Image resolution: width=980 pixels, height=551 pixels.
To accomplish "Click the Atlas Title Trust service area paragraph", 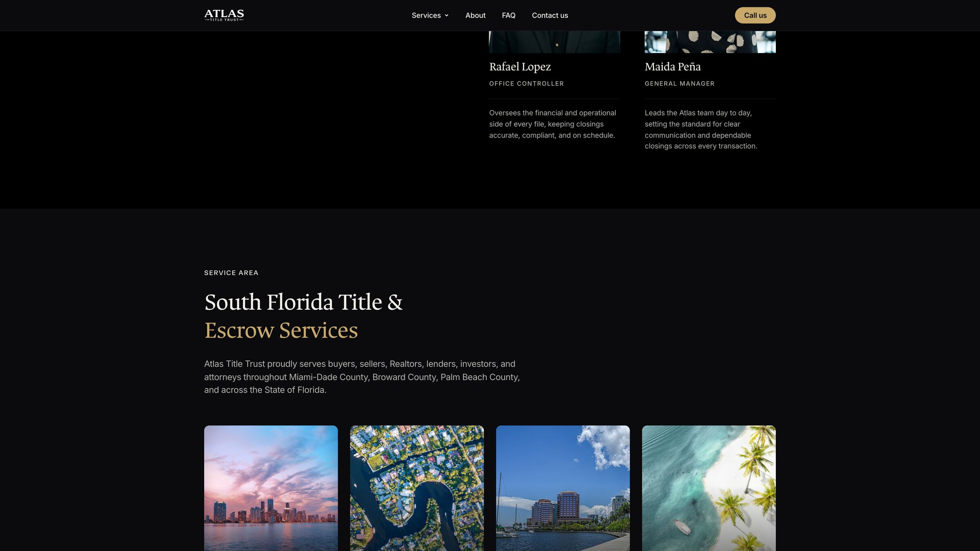I will pyautogui.click(x=362, y=377).
